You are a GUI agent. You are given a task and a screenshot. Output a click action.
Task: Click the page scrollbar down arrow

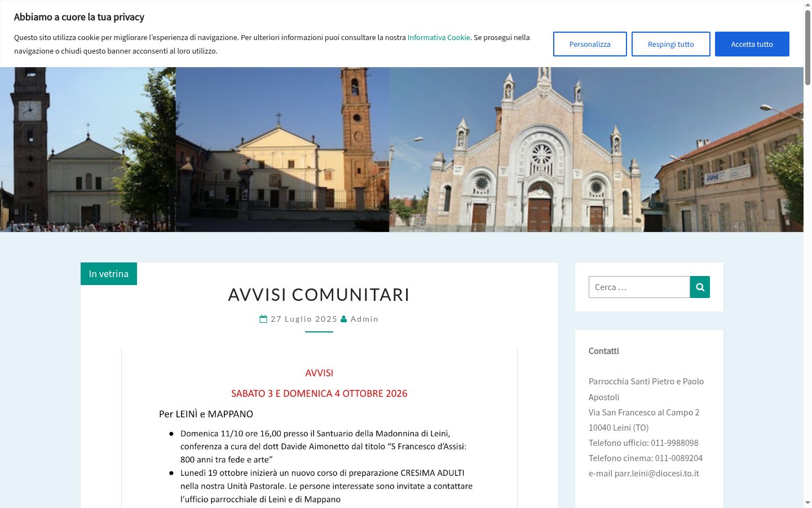click(807, 503)
